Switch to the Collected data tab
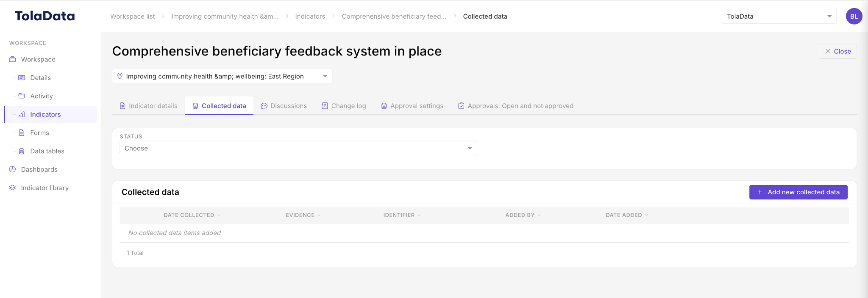The height and width of the screenshot is (298, 868). click(219, 106)
